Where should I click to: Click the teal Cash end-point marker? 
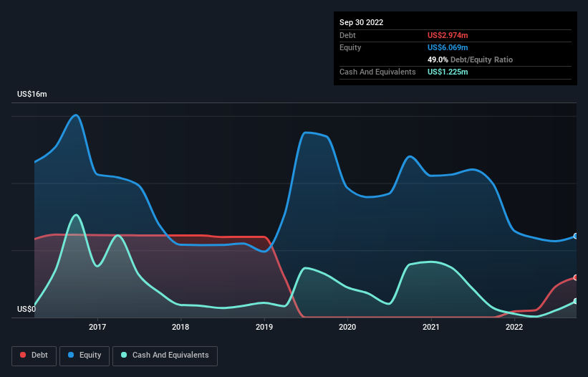[x=576, y=301]
